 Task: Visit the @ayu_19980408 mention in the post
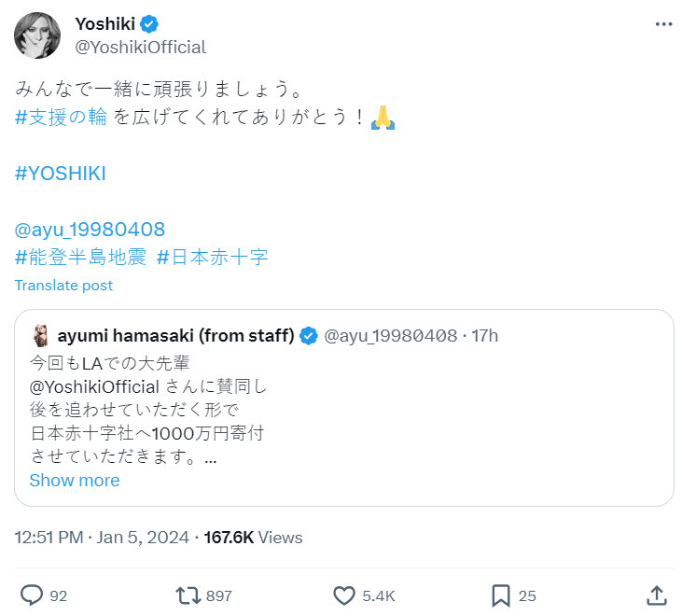(90, 229)
